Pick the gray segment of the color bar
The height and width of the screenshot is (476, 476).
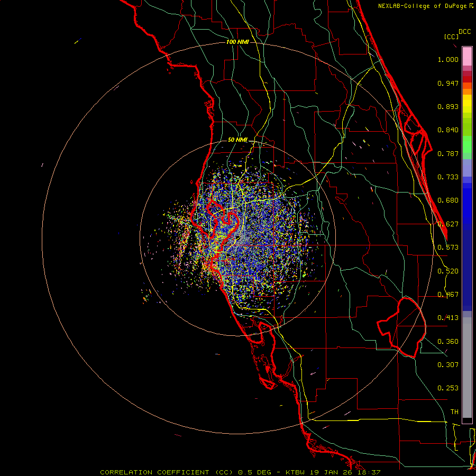tap(467, 368)
